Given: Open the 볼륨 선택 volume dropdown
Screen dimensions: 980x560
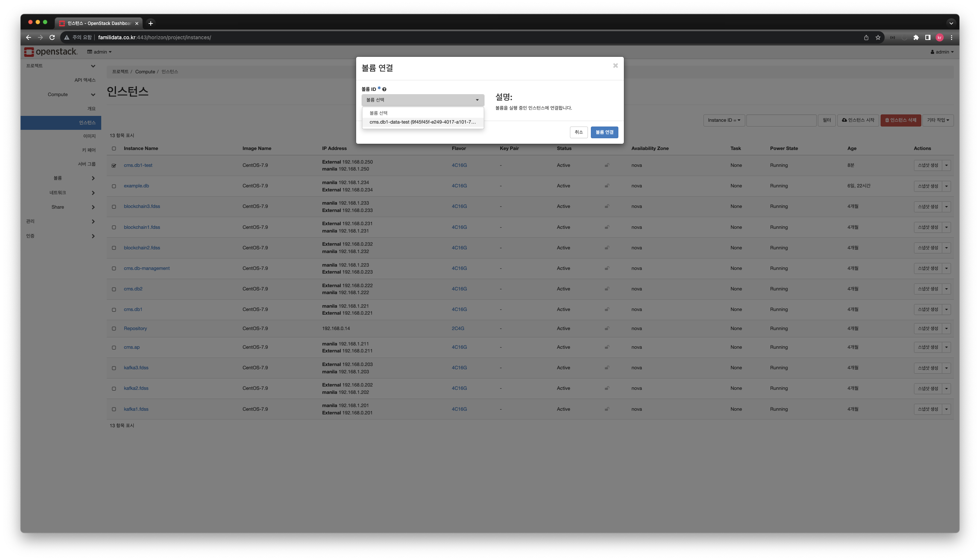Looking at the screenshot, I should [422, 100].
